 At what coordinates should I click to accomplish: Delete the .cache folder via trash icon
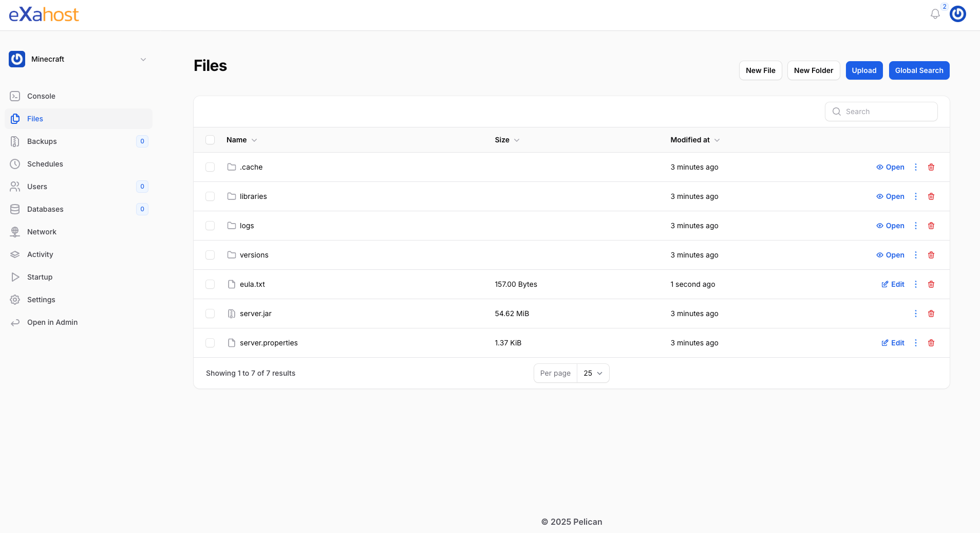931,167
